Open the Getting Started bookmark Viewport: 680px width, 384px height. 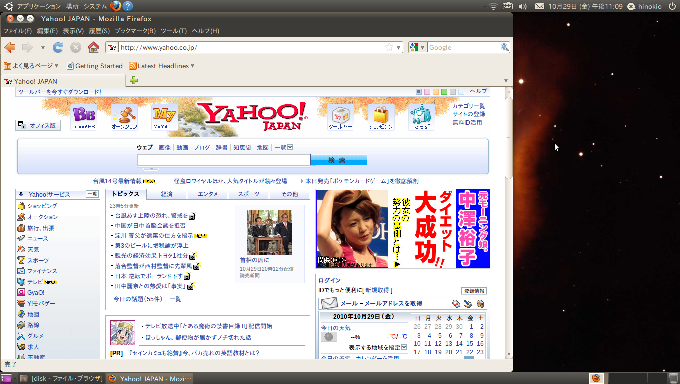[x=95, y=66]
